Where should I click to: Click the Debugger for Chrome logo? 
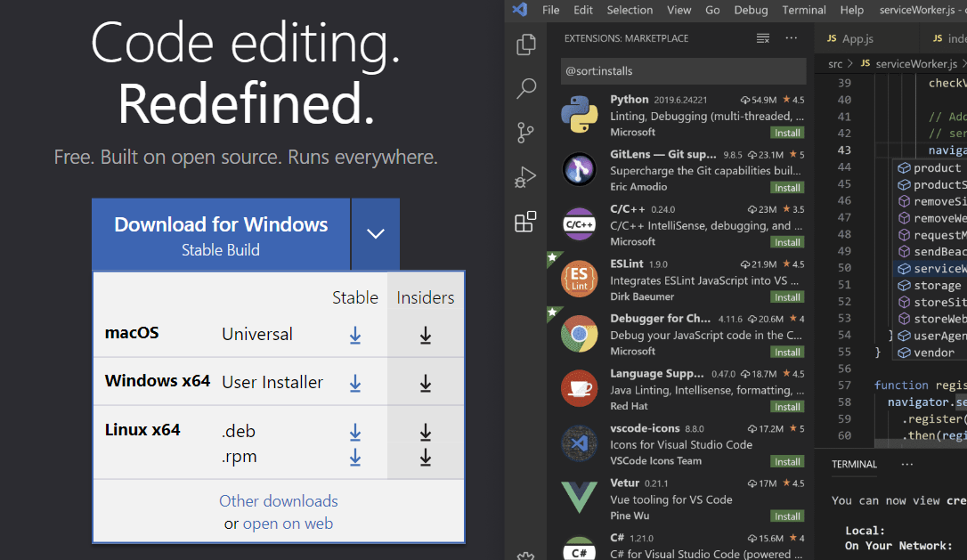(x=579, y=334)
